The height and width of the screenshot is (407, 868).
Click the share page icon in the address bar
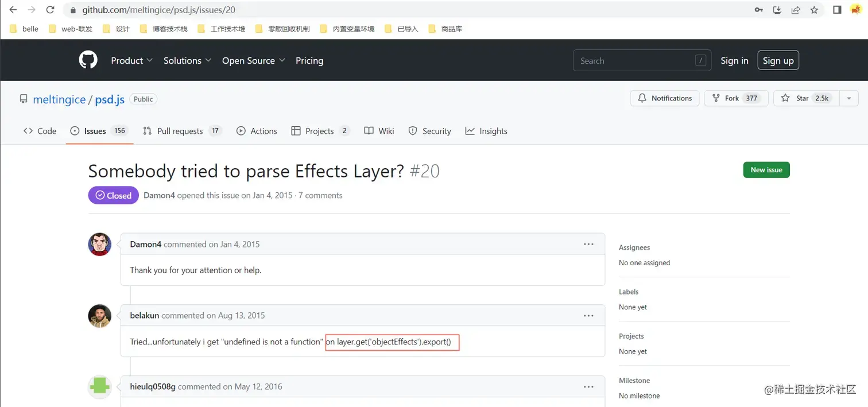(x=796, y=10)
